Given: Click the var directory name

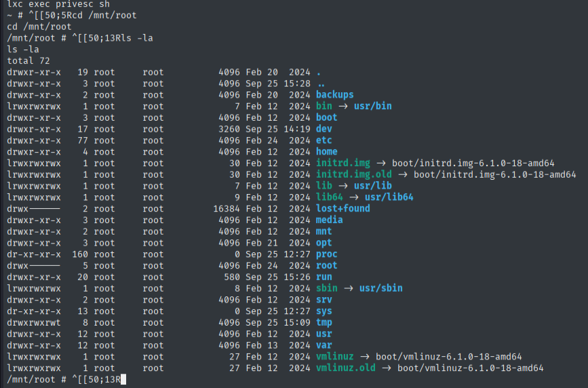Looking at the screenshot, I should click(324, 345).
